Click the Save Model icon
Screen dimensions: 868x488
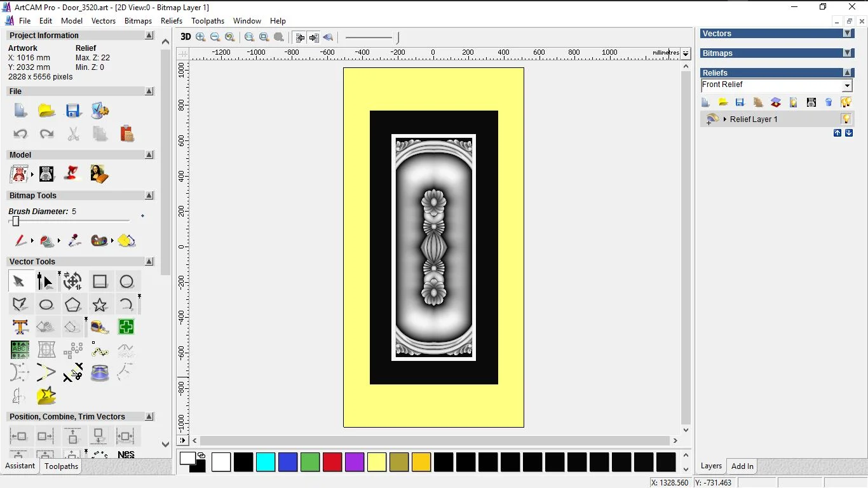coord(73,110)
